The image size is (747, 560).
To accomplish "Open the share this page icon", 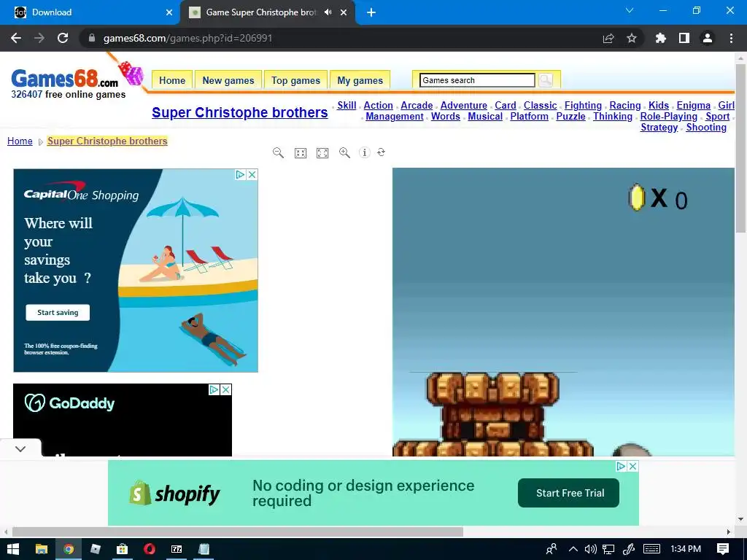I will point(608,38).
